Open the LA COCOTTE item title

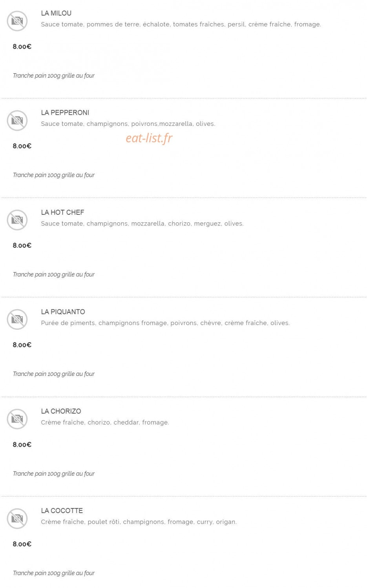62,511
